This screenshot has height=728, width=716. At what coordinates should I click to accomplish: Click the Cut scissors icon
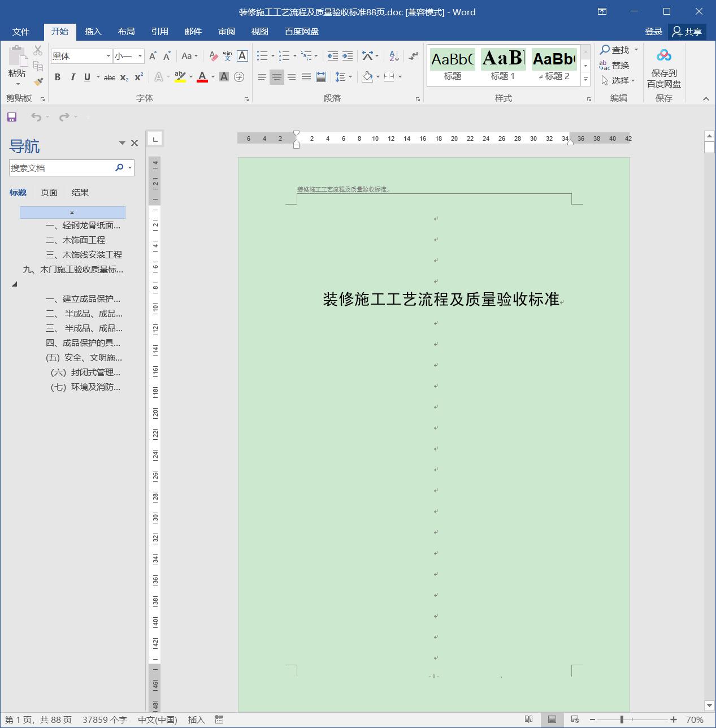38,51
